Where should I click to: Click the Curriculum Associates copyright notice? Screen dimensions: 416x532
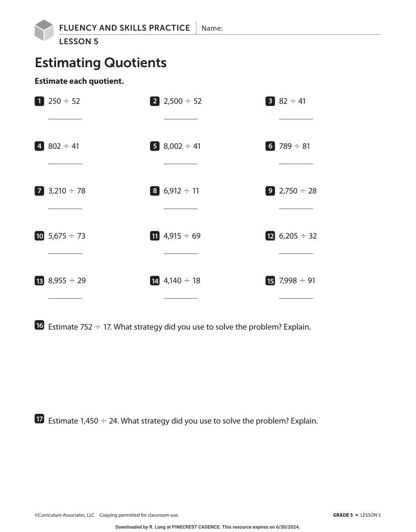[107, 515]
